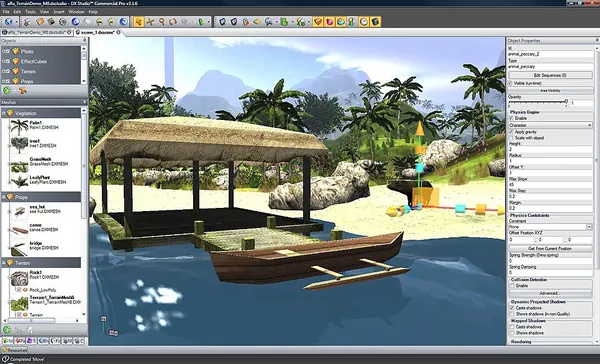Open the Constraint None dropdown
This screenshot has height=364, width=600.
point(589,227)
